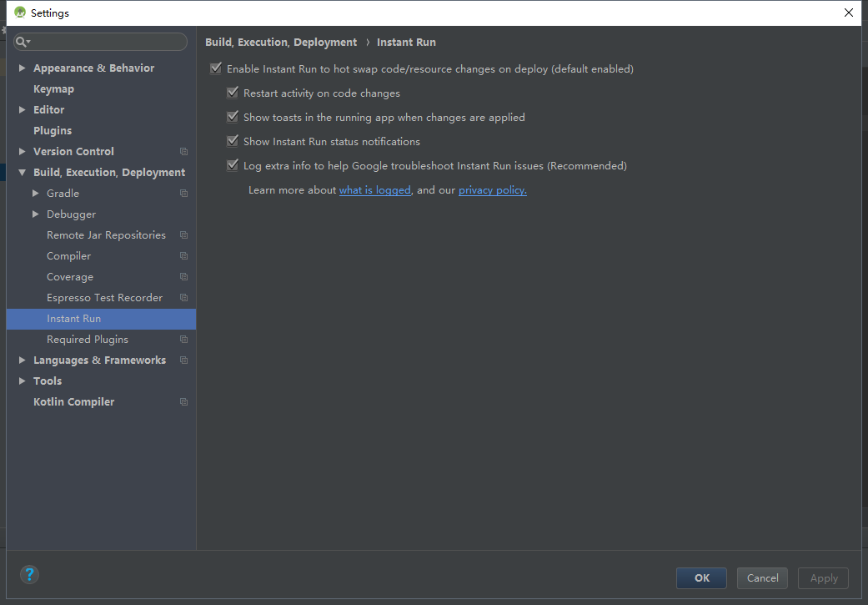Click the Cancel button
Screen dimensions: 868x605
762,578
